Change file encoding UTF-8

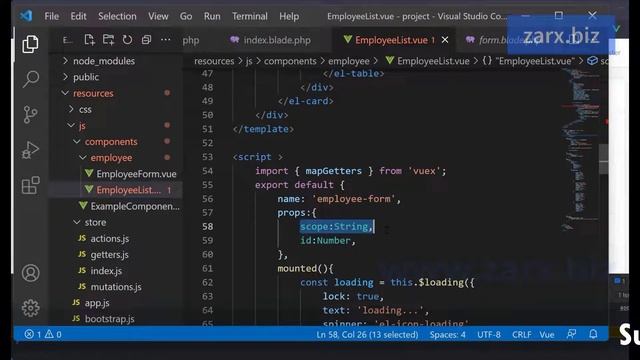tap(489, 335)
